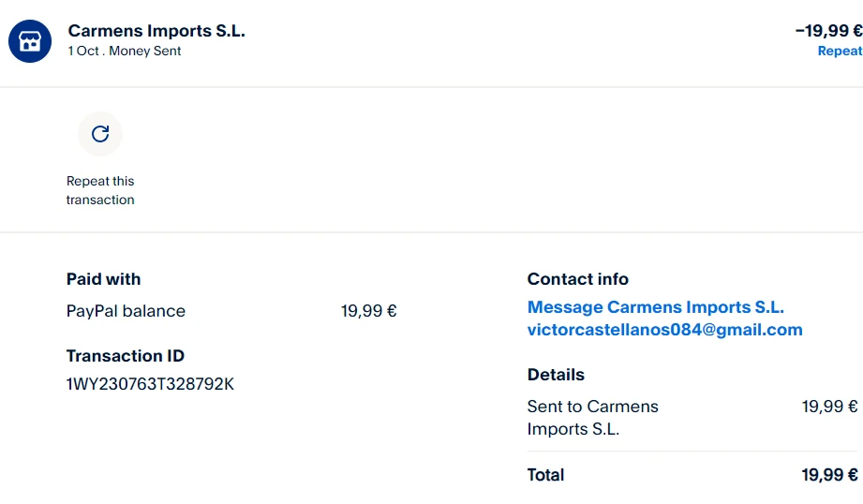Screen dimensions: 863x504
Task: Click the top-right Repeat link
Action: (x=840, y=52)
